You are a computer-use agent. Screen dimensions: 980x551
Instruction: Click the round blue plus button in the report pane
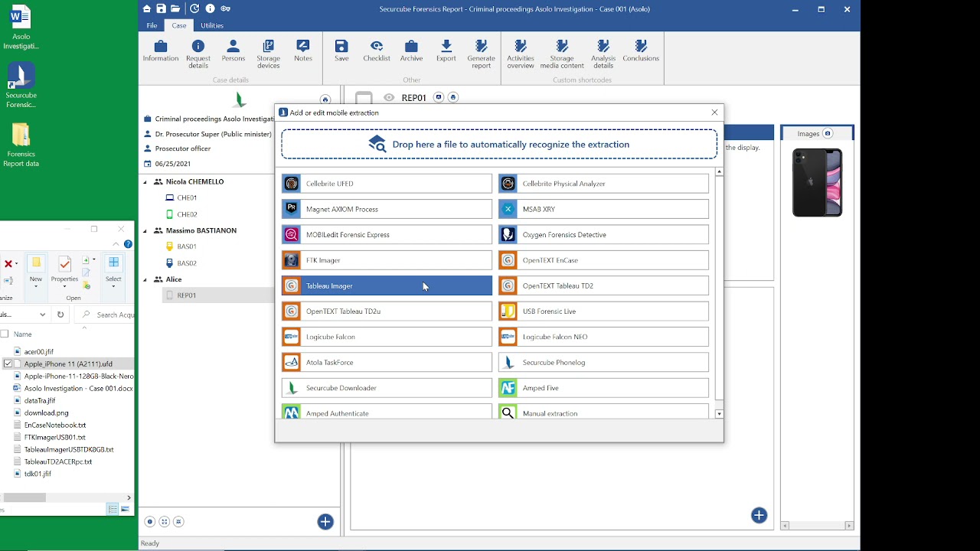(759, 516)
